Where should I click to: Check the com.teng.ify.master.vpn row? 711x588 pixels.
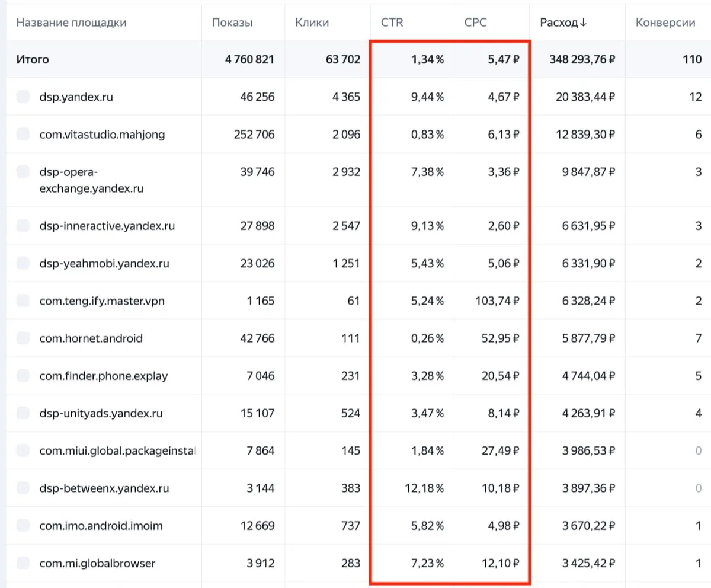coord(23,301)
